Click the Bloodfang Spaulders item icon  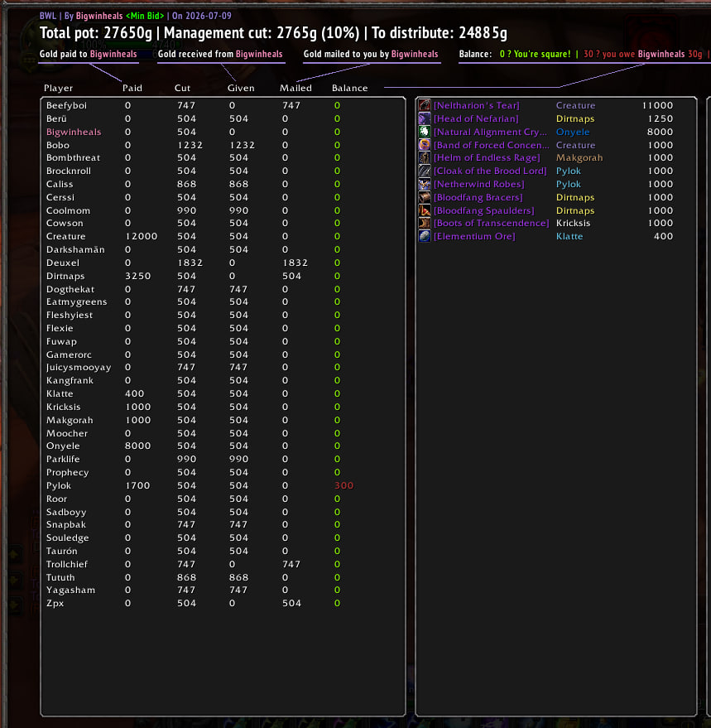424,210
